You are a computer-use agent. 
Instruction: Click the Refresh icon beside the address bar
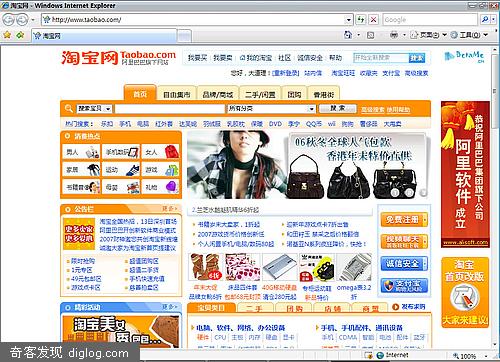[x=361, y=20]
